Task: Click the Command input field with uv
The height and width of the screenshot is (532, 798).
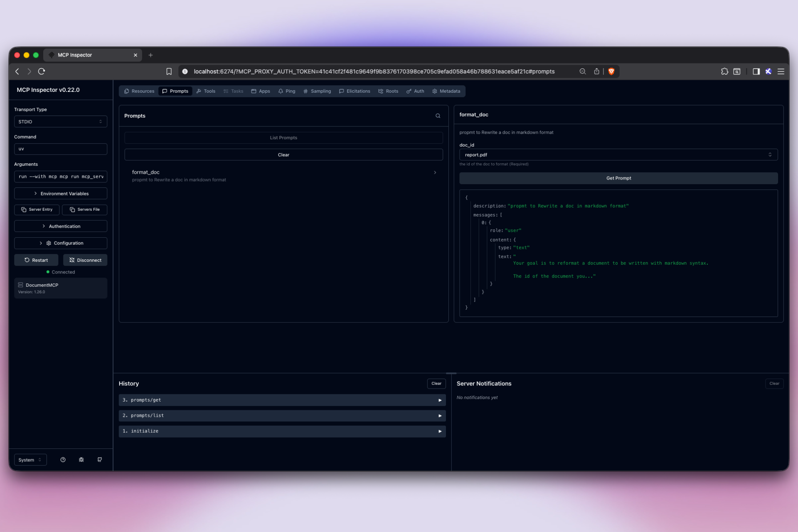Action: click(x=61, y=149)
